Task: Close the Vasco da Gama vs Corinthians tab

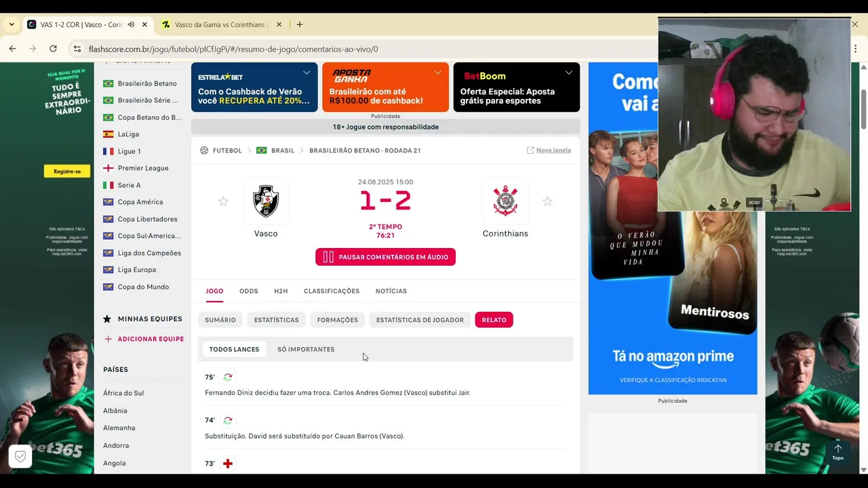Action: click(279, 24)
